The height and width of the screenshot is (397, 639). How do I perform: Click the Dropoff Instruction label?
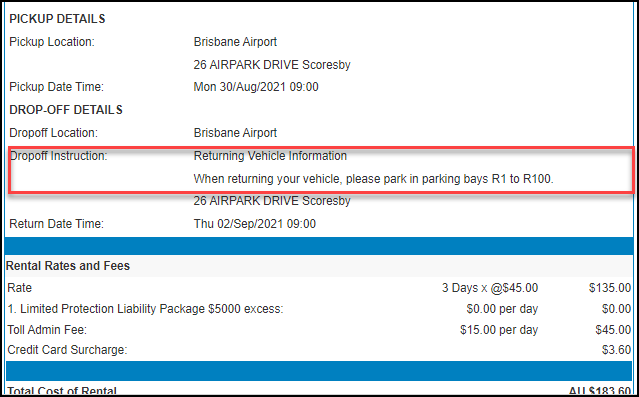point(58,156)
